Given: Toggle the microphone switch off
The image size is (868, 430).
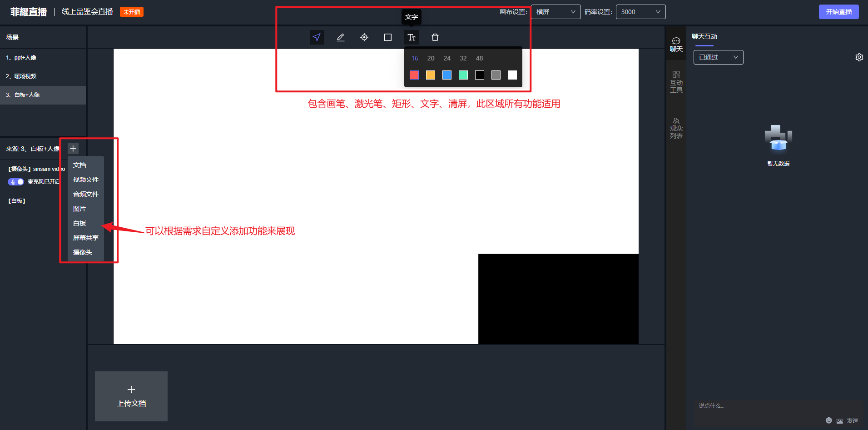Looking at the screenshot, I should pyautogui.click(x=16, y=181).
